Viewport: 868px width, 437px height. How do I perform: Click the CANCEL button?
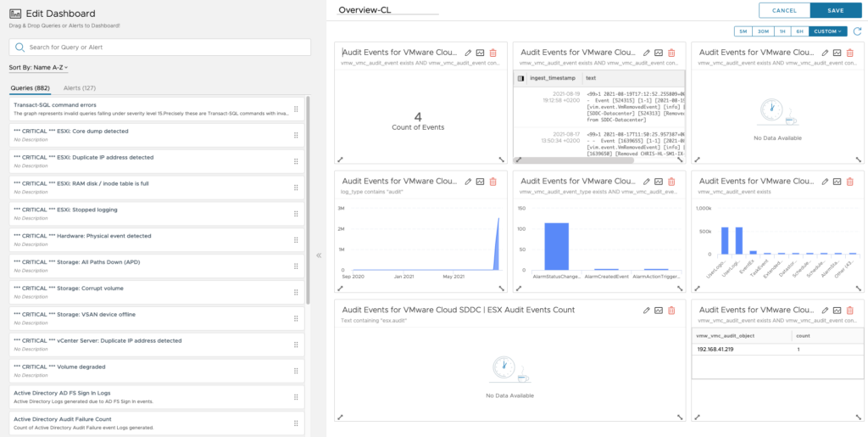(784, 10)
